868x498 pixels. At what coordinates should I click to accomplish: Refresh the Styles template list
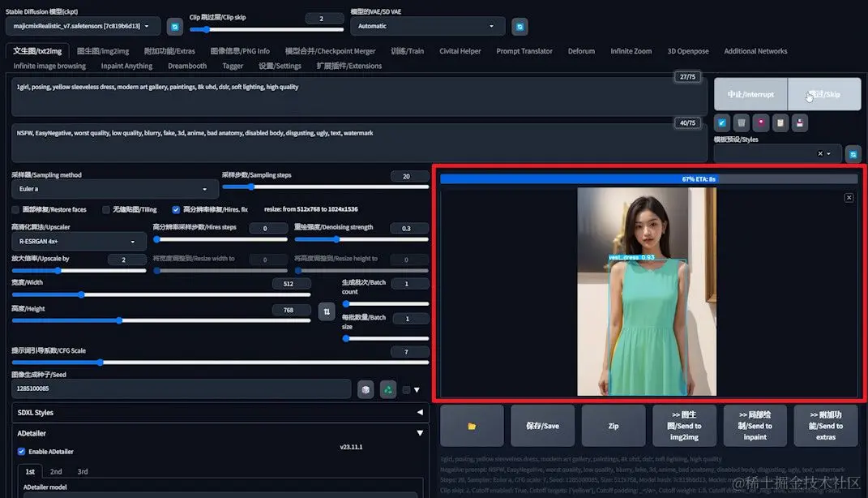pos(853,154)
